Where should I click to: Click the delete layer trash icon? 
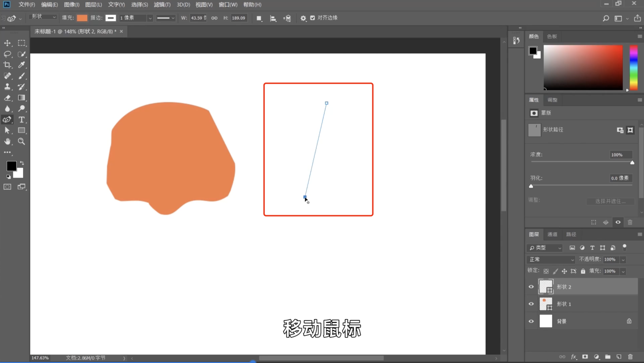[x=630, y=356]
